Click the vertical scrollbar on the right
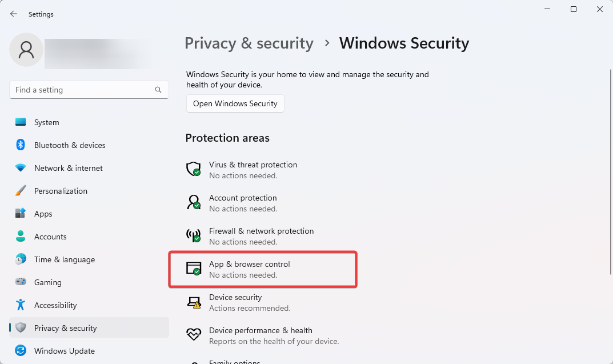The height and width of the screenshot is (364, 613). pyautogui.click(x=611, y=172)
